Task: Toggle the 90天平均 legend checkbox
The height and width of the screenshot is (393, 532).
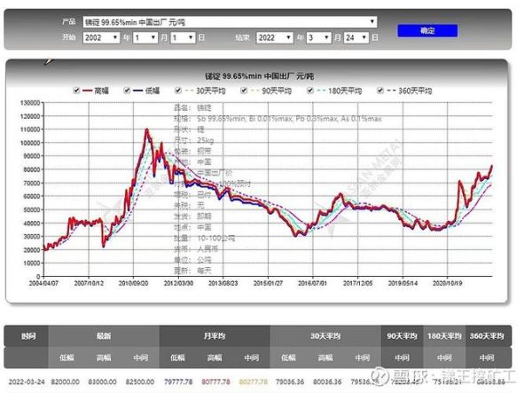Action: coord(245,90)
